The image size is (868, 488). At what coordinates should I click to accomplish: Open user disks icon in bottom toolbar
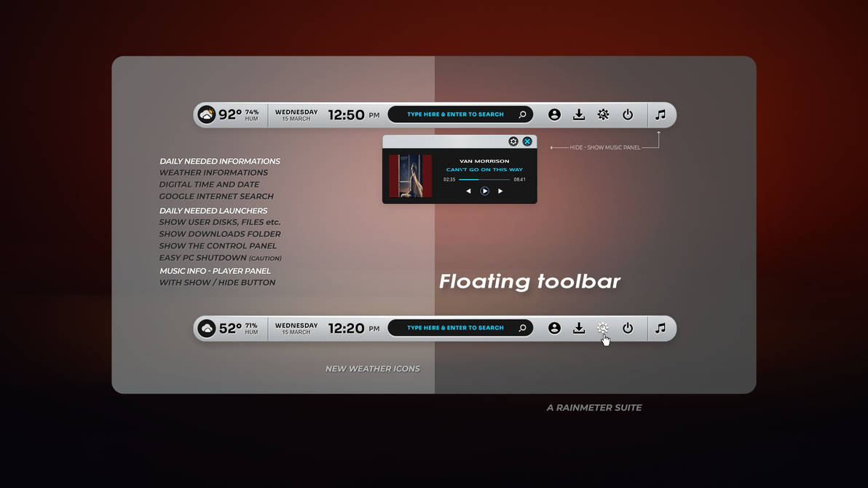(554, 328)
